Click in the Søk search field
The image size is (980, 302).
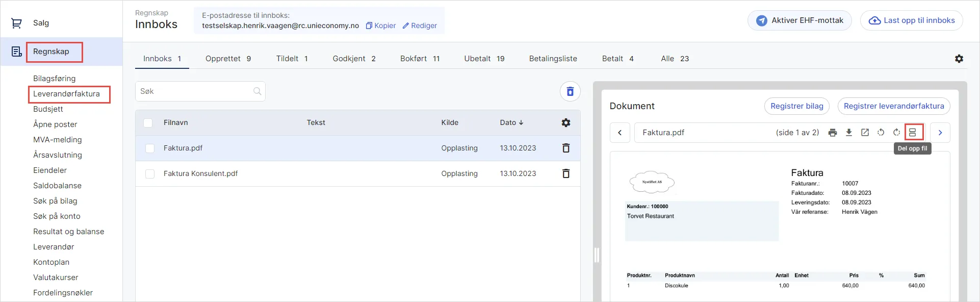(x=200, y=91)
